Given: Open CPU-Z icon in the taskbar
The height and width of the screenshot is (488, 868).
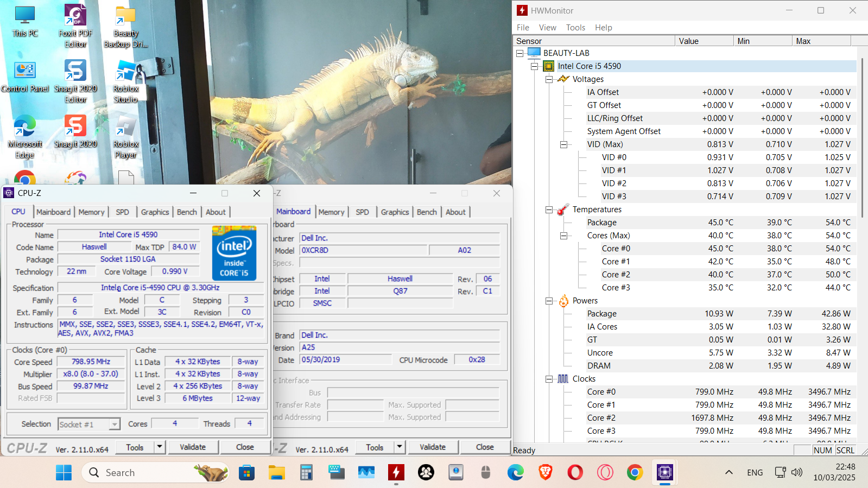Looking at the screenshot, I should [664, 472].
